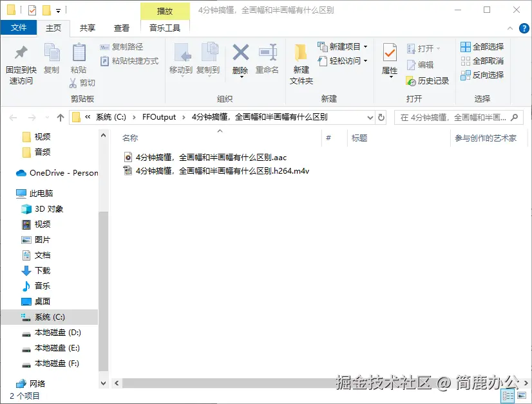Select 此电脑 in the sidebar
This screenshot has height=404, width=532.
coord(40,193)
